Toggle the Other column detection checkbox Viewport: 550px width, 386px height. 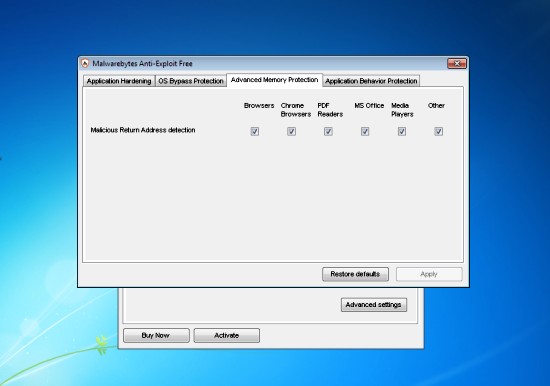(438, 131)
